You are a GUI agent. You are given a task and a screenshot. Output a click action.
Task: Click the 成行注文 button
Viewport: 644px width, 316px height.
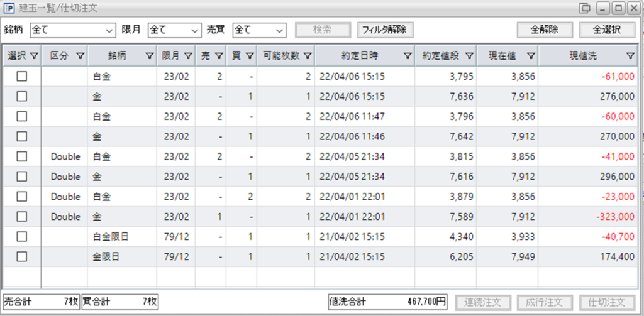(x=545, y=302)
